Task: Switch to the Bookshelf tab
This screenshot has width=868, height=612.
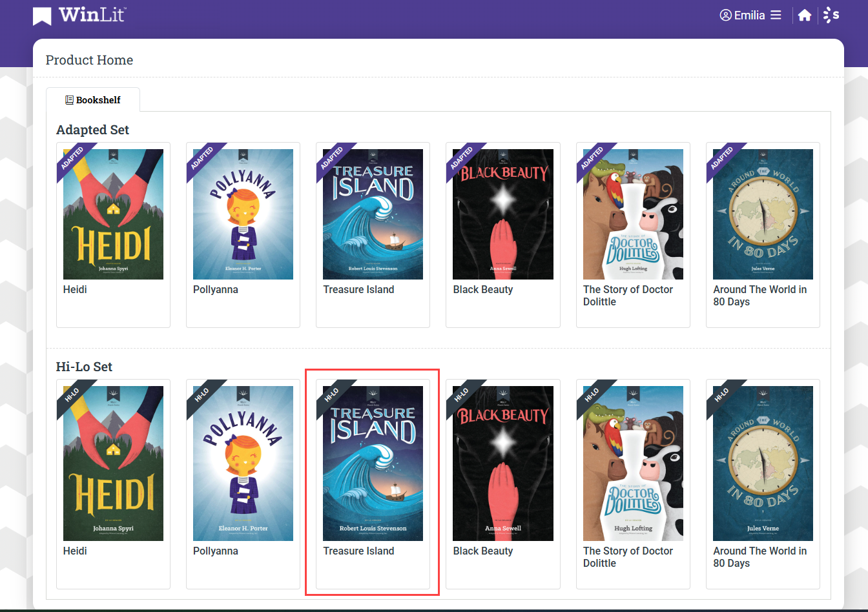Action: click(x=98, y=99)
